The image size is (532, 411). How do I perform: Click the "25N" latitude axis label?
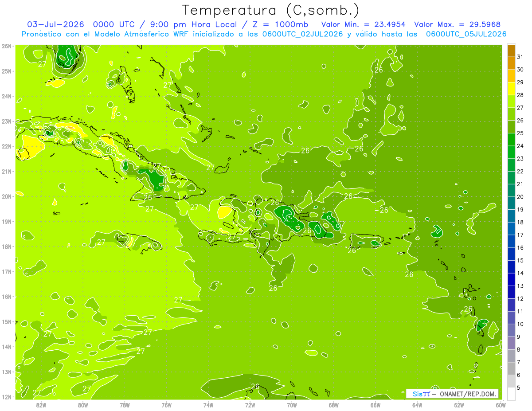coord(6,71)
